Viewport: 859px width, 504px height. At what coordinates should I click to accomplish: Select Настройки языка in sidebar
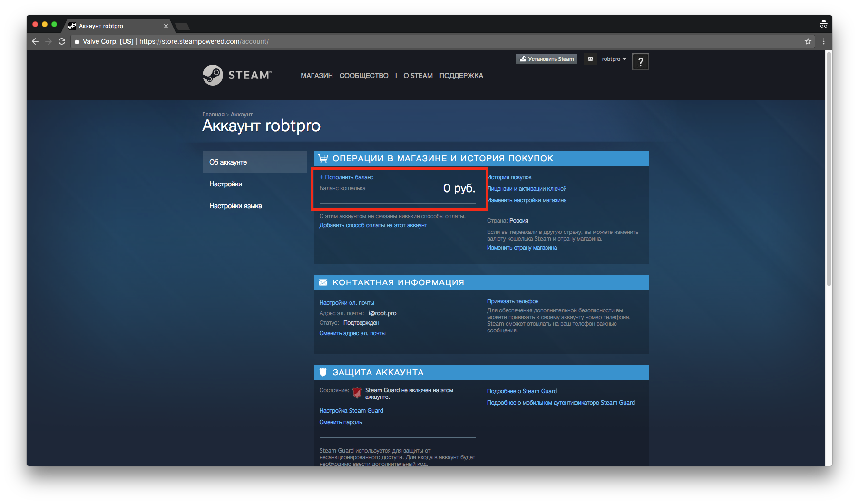point(235,206)
